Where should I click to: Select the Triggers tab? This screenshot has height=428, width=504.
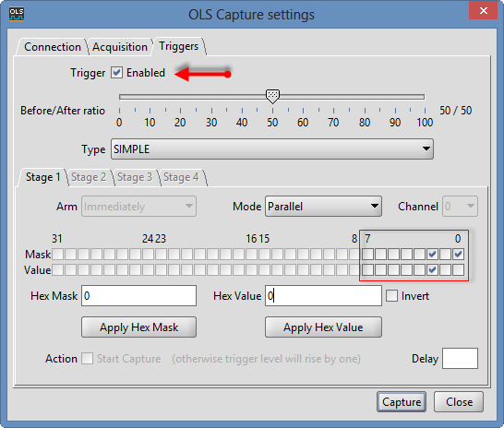tap(179, 46)
